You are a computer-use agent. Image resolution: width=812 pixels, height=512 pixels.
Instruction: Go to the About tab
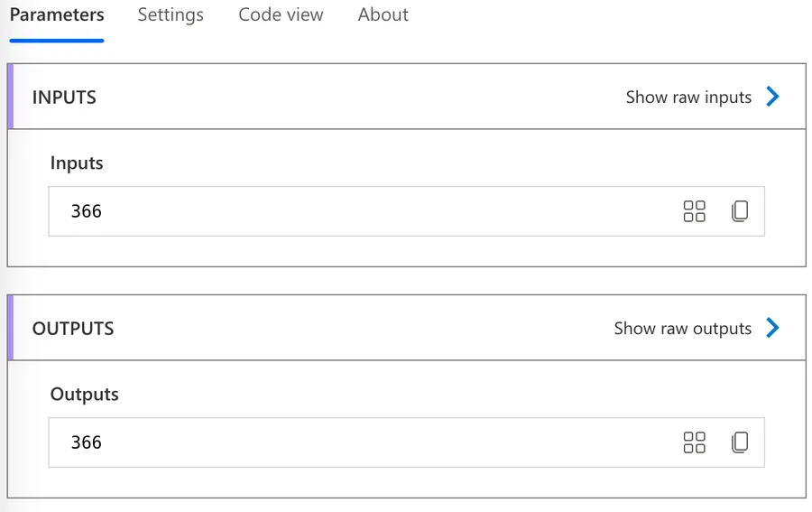click(x=383, y=15)
